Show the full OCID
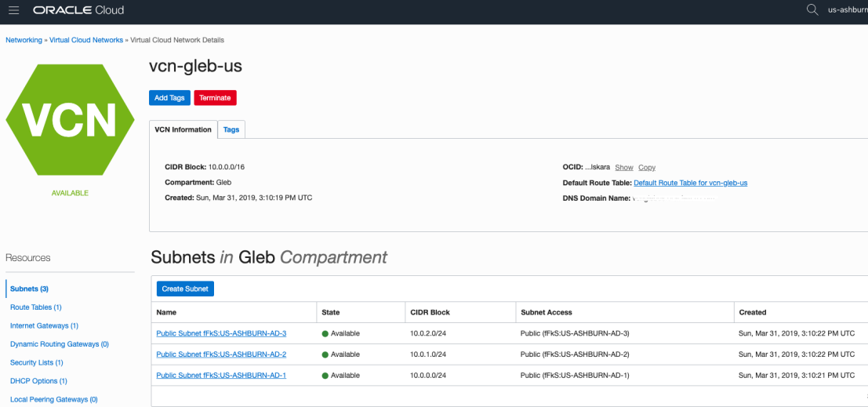Viewport: 868px width, 407px height. coord(624,167)
